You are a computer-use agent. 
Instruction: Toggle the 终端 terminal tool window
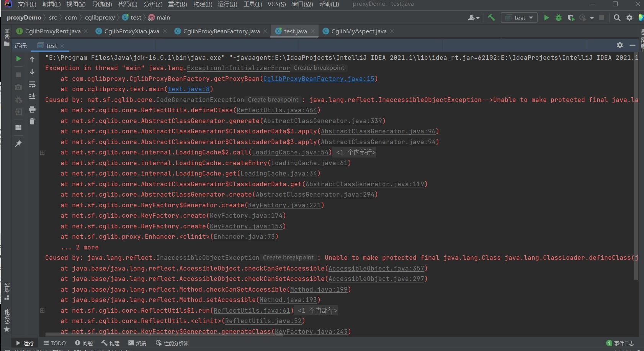tap(137, 343)
